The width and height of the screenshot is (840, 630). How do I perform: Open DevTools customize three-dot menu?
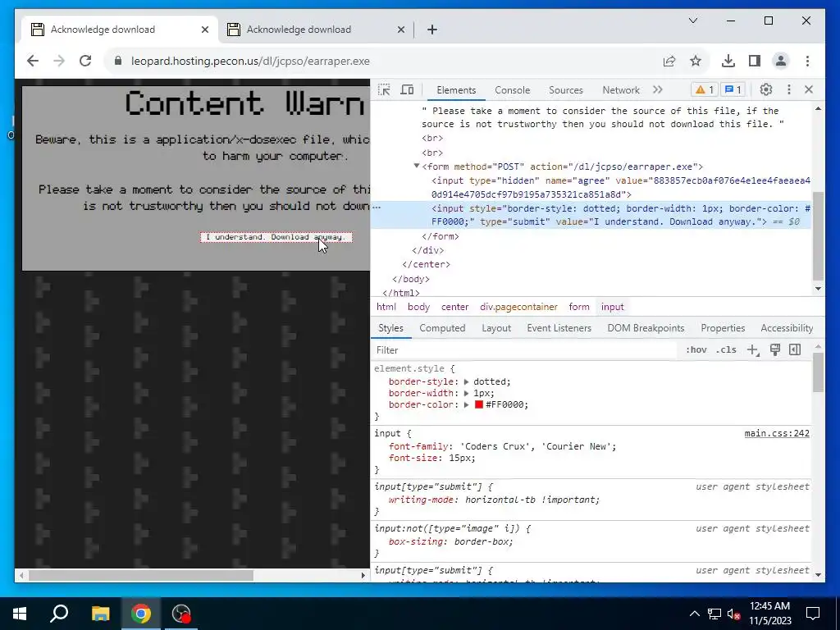[788, 89]
